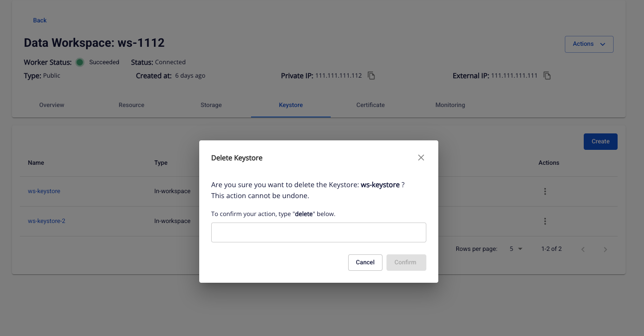Open the rows per page dropdown

(515, 249)
